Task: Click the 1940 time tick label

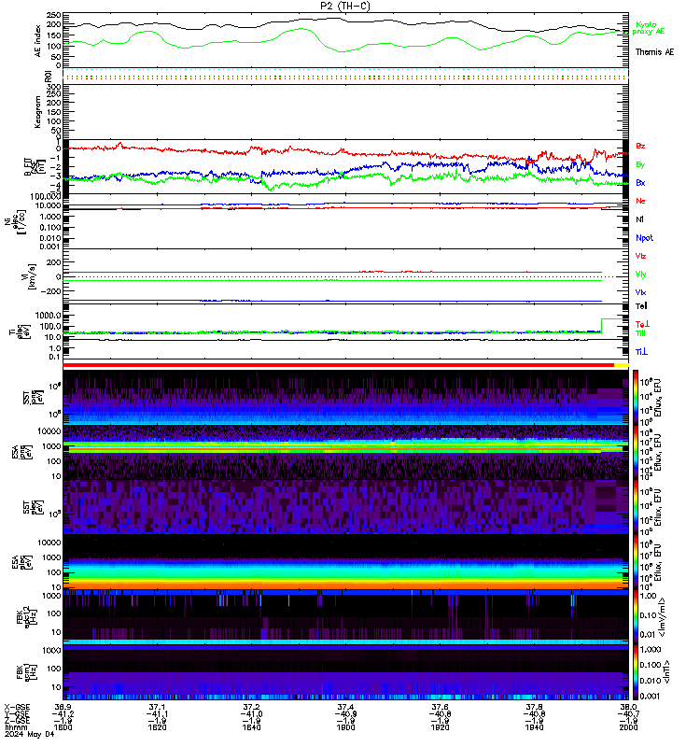Action: (x=534, y=727)
